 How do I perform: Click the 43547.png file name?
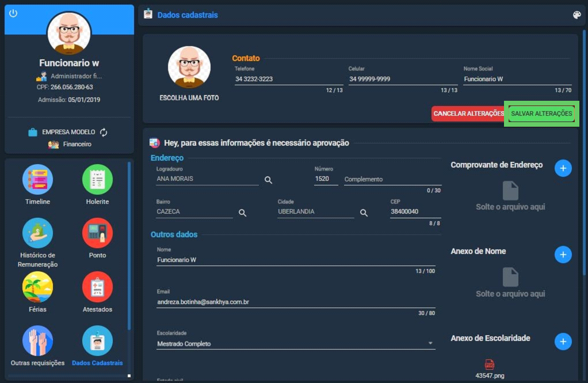(x=490, y=376)
